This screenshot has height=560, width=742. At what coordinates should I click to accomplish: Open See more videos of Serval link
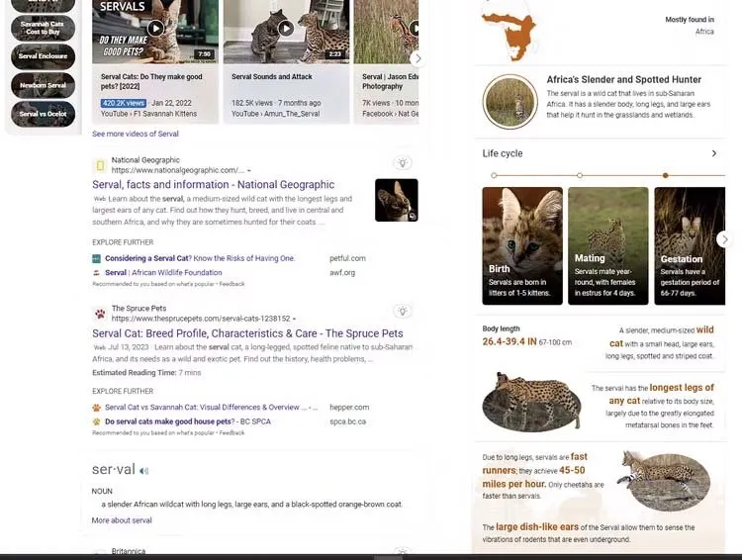(136, 134)
